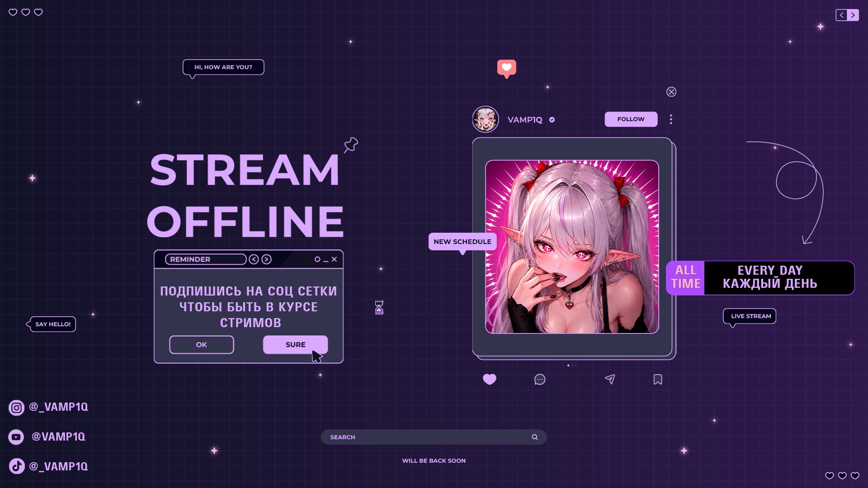Open comments via the speech bubble icon
Image resolution: width=868 pixels, height=488 pixels.
[540, 379]
